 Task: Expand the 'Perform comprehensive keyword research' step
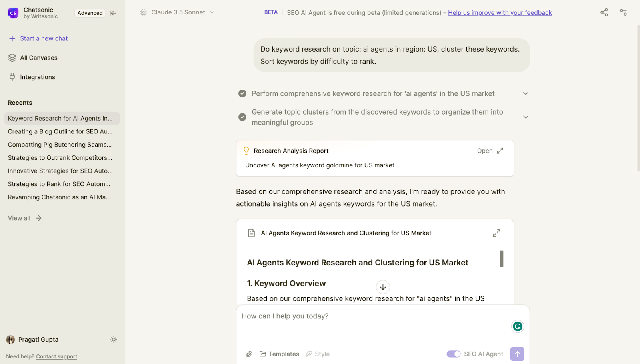click(526, 93)
